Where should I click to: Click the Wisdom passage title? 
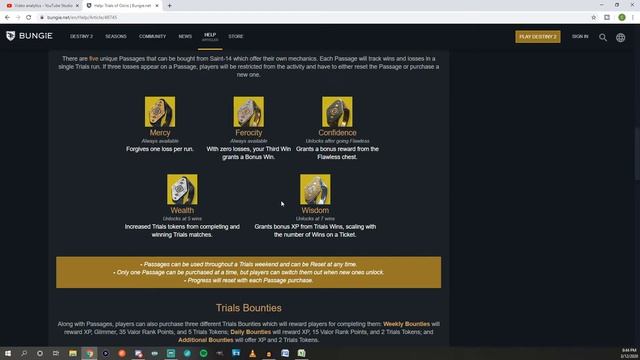point(315,210)
